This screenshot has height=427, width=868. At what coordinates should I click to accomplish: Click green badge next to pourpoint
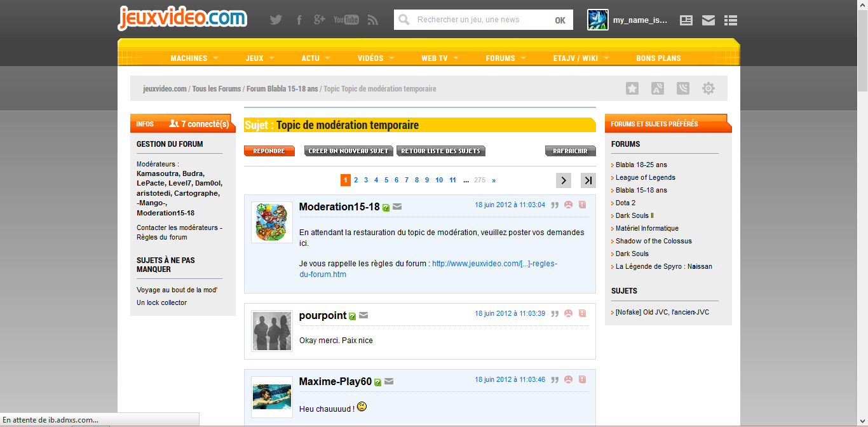[x=352, y=316]
